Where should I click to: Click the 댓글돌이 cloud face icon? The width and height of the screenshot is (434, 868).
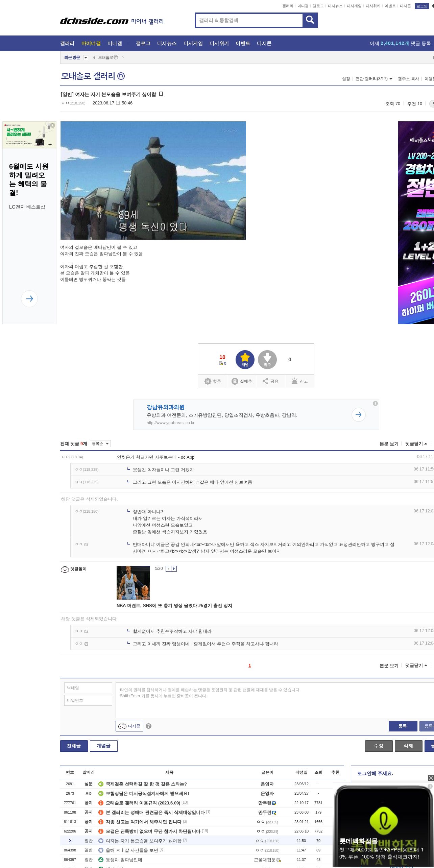[x=65, y=569]
